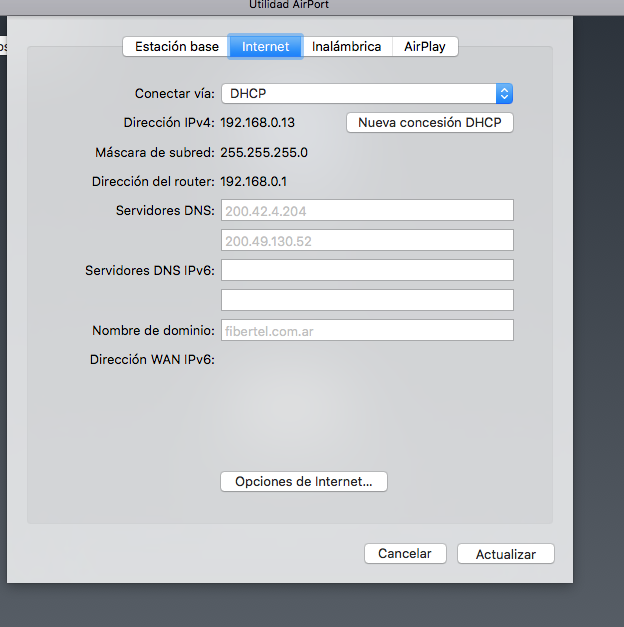This screenshot has width=624, height=627.
Task: Click Nueva concesión DHCP button
Action: pyautogui.click(x=430, y=122)
